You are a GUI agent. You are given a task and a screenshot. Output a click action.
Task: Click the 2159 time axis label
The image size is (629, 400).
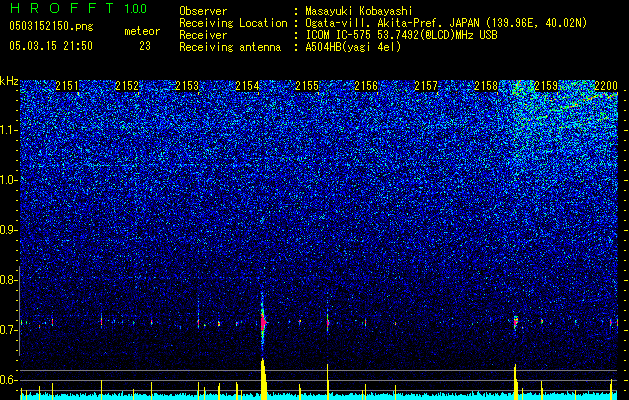546,86
